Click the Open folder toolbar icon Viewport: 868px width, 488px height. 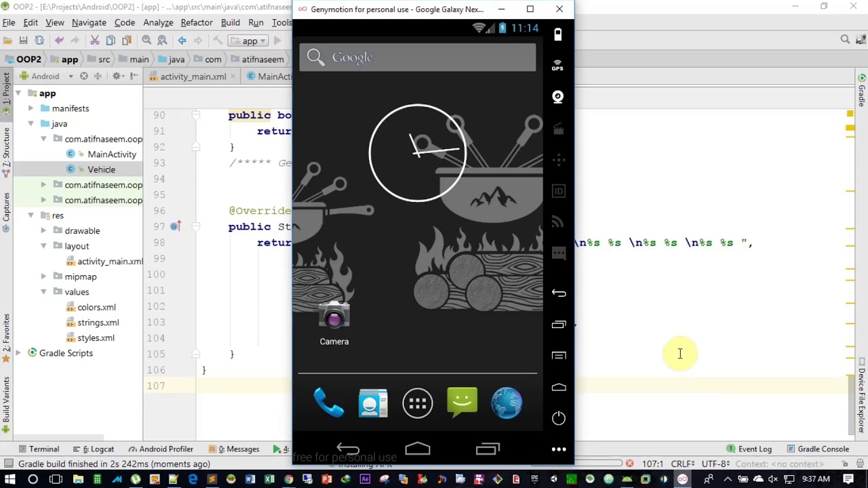click(x=7, y=41)
